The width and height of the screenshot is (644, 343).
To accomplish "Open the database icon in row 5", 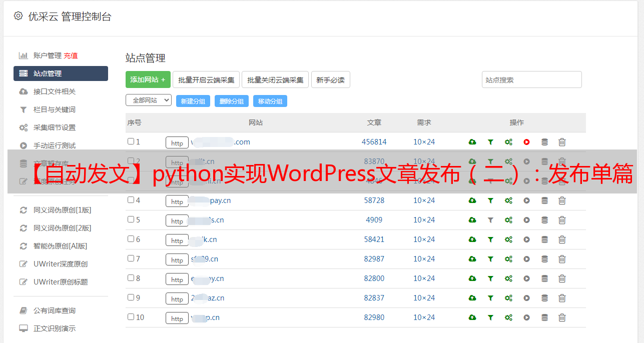I will pos(544,220).
